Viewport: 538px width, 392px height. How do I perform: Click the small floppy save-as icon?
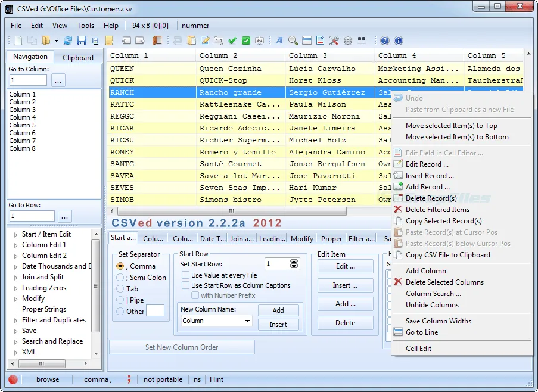point(95,41)
